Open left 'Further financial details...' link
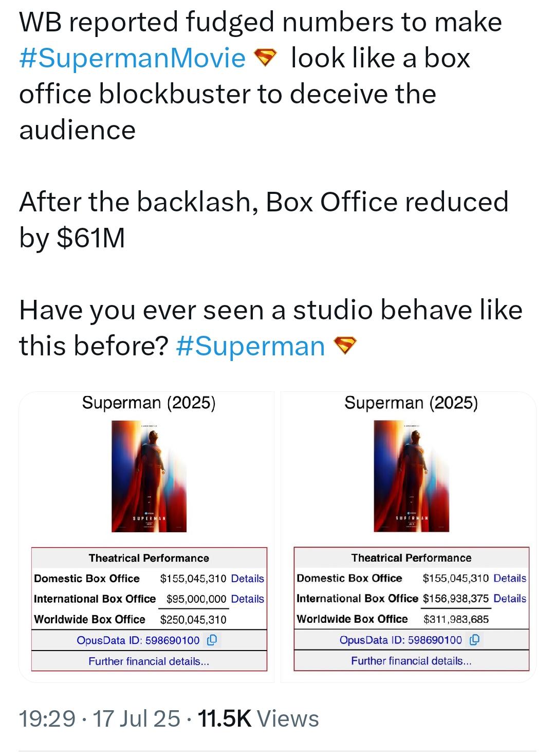Screen dimensions: 555x756 pyautogui.click(x=149, y=661)
